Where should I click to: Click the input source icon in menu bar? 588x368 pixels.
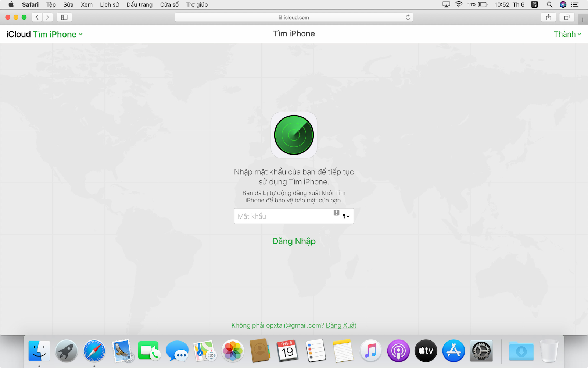(535, 4)
